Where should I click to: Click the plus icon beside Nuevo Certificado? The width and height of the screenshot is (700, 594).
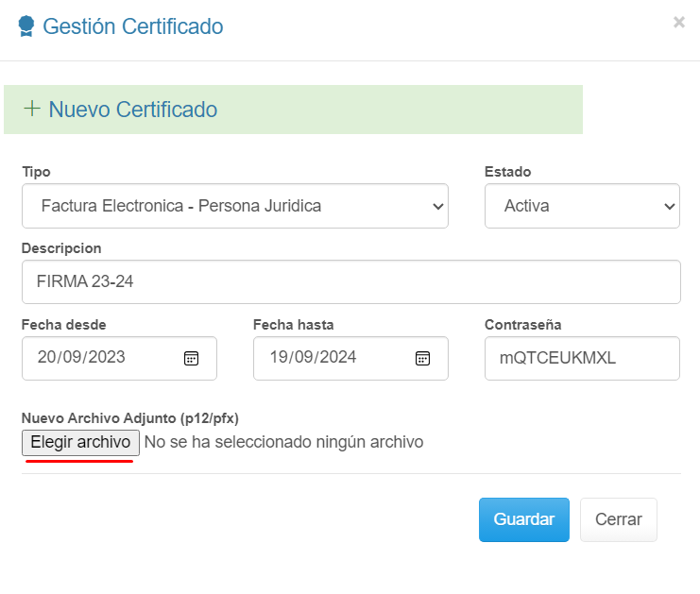pos(32,109)
